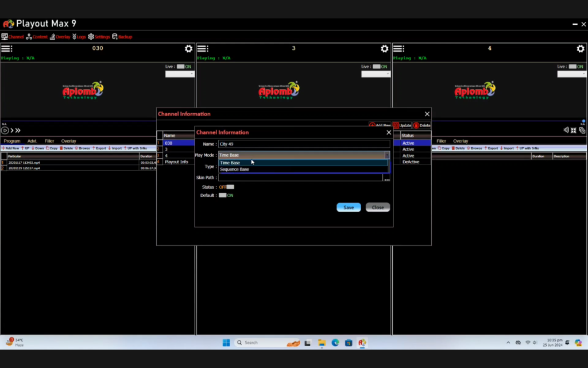Toggle the Status switch in Channel Information
Viewport: 588px width, 368px height.
(230, 187)
